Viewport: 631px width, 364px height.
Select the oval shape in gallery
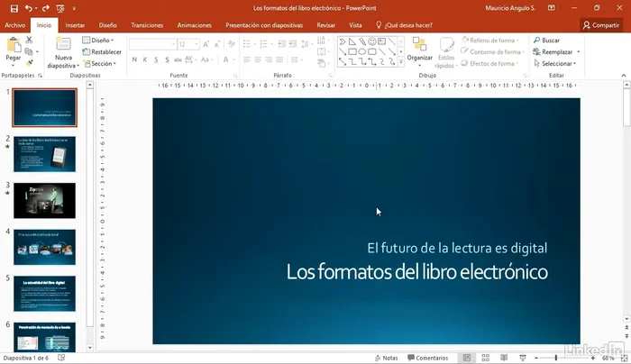tap(362, 51)
